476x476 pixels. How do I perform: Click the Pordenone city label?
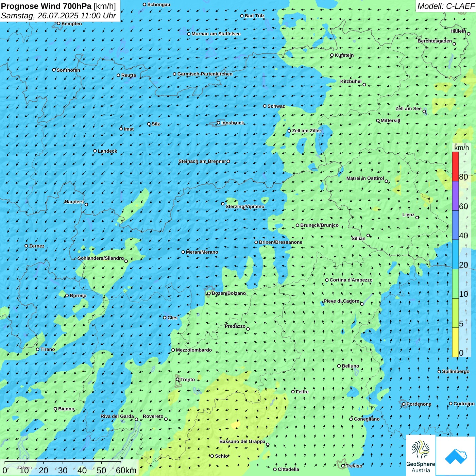coord(419,404)
